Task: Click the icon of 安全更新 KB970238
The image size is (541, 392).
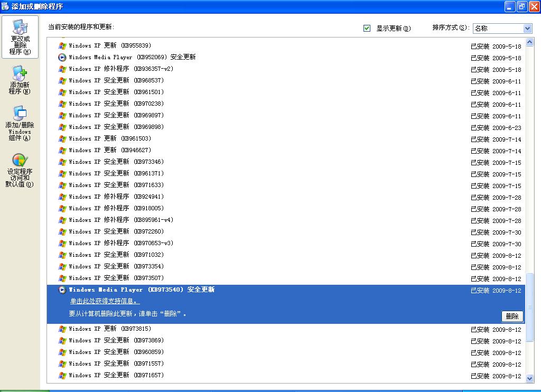Action: coord(62,104)
